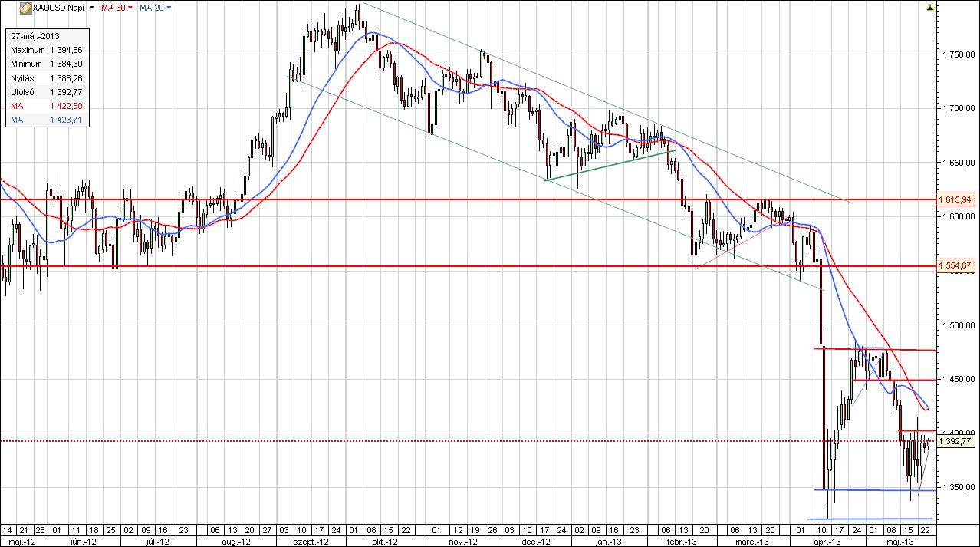Click the jan.-13 month label
This screenshot has height=547, width=980.
coord(608,541)
